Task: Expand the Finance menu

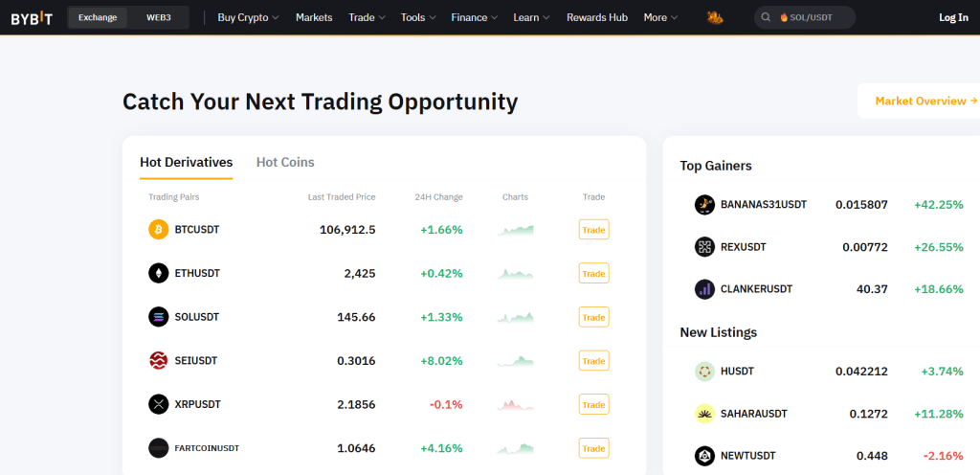Action: click(x=475, y=17)
